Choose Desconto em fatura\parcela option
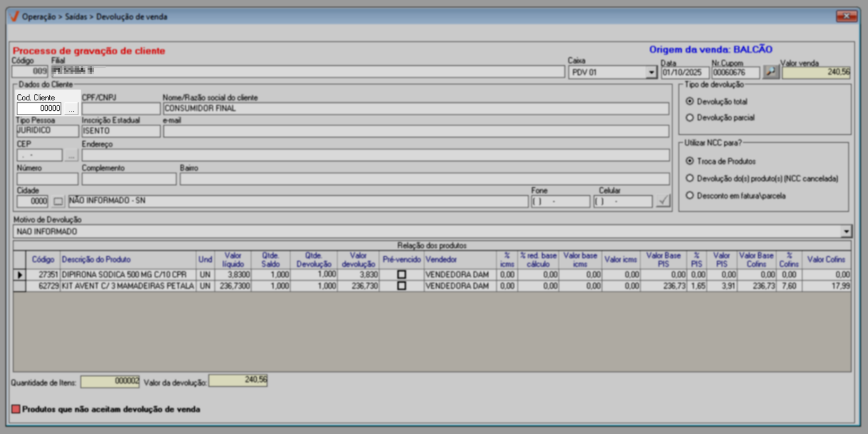 690,196
